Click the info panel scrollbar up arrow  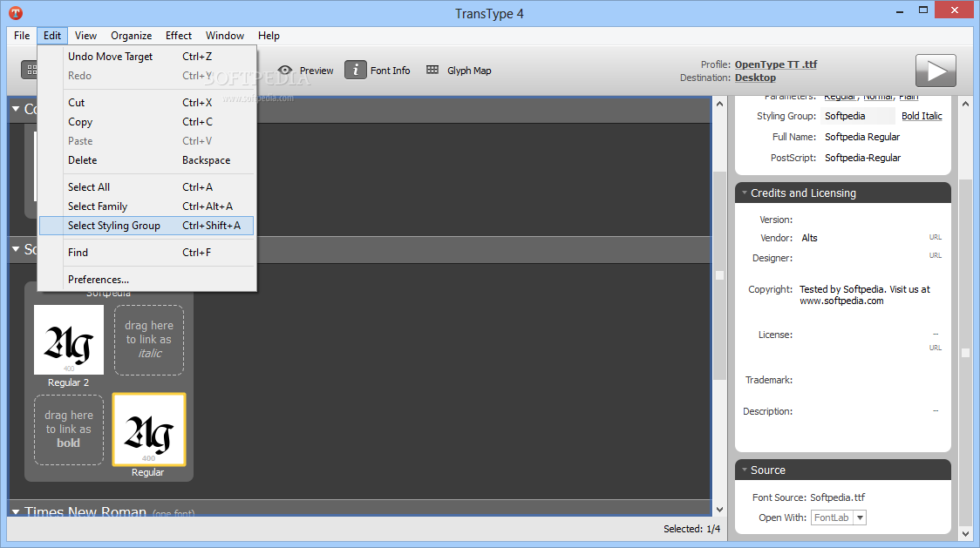click(x=966, y=104)
